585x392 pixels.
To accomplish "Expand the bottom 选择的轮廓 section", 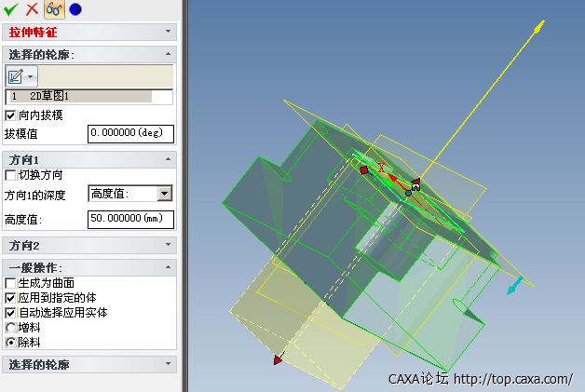I will tap(168, 364).
